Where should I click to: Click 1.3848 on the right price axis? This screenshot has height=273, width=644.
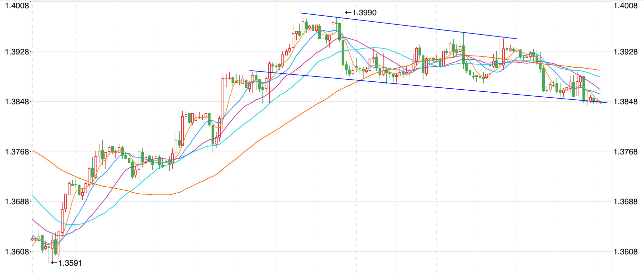tap(625, 102)
